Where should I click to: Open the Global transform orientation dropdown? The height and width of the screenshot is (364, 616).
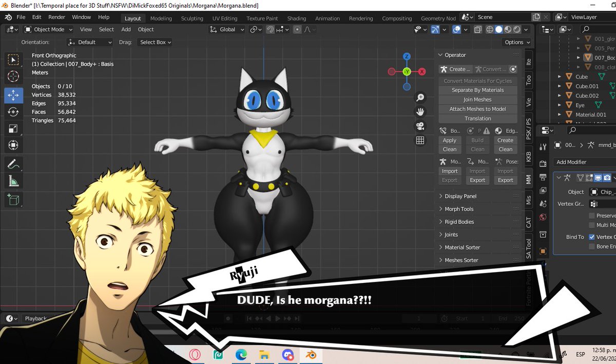(x=226, y=30)
